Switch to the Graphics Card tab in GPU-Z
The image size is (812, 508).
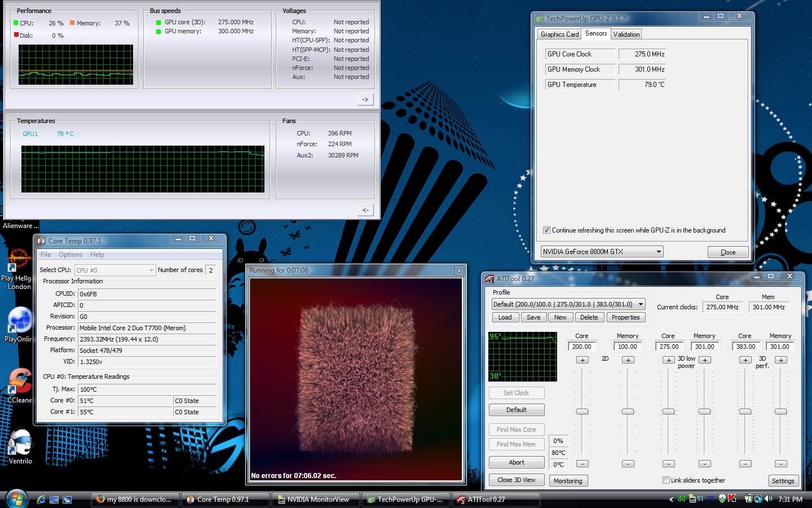coord(559,34)
